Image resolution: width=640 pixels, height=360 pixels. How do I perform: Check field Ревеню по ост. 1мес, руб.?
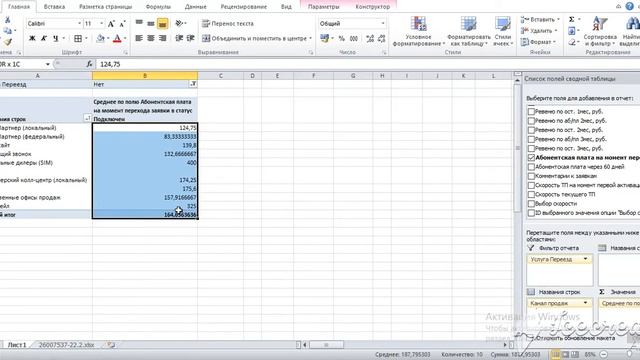click(531, 111)
